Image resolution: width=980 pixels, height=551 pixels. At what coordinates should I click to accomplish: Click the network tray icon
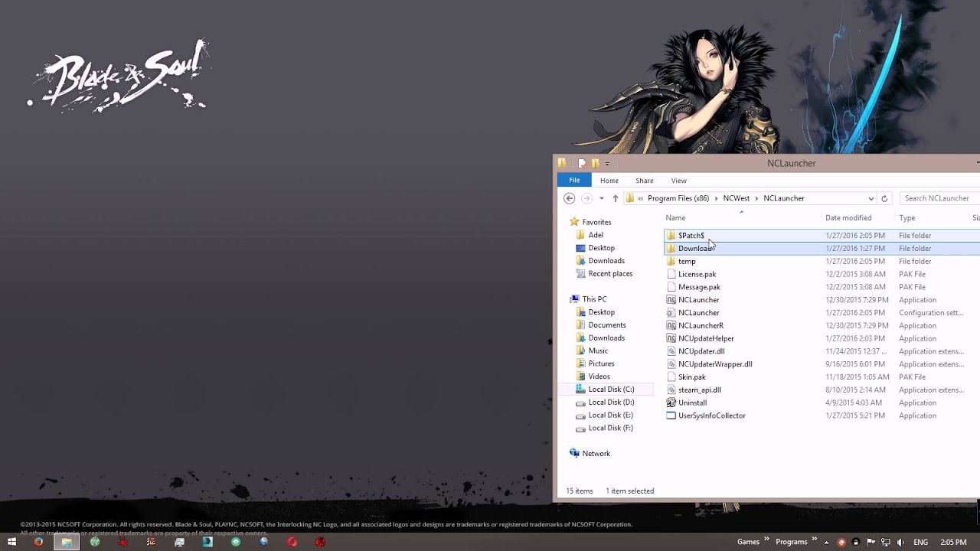[885, 542]
